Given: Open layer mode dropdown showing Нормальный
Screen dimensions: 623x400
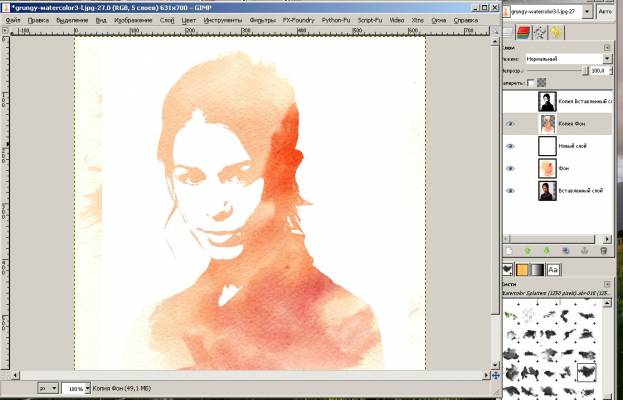Looking at the screenshot, I should tap(568, 59).
